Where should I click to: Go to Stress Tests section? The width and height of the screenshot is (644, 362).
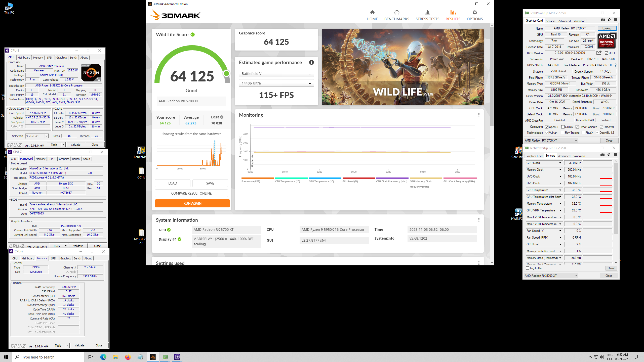click(427, 15)
